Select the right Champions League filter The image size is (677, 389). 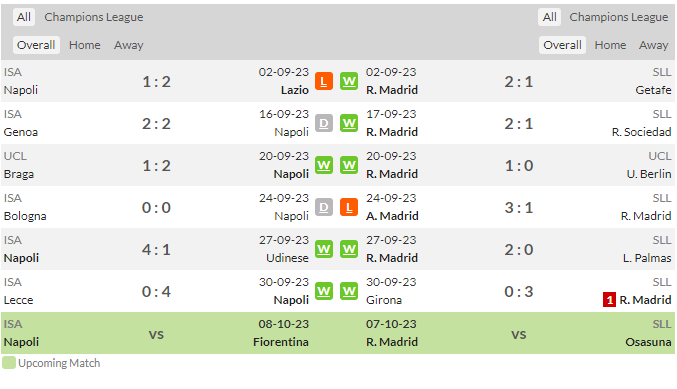619,17
